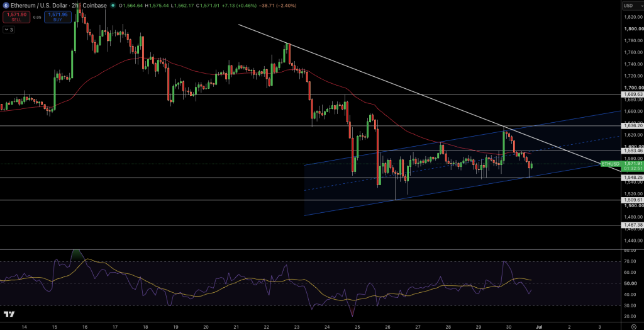The height and width of the screenshot is (330, 644).
Task: Click the TradingView logo at bottom left
Action: click(x=9, y=314)
